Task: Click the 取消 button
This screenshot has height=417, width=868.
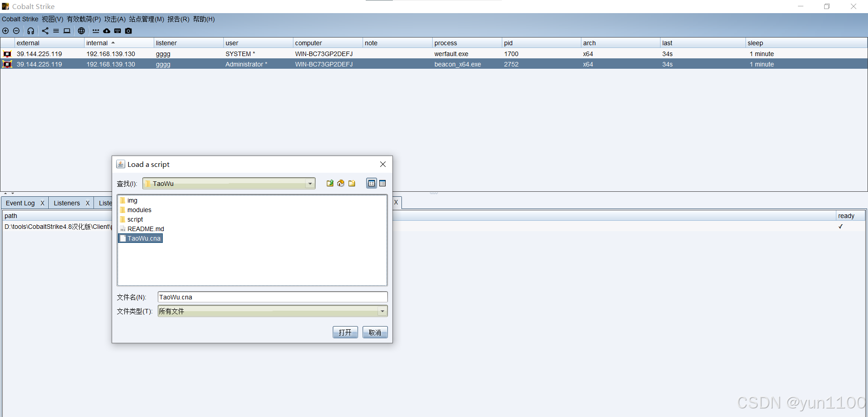Action: pos(375,332)
